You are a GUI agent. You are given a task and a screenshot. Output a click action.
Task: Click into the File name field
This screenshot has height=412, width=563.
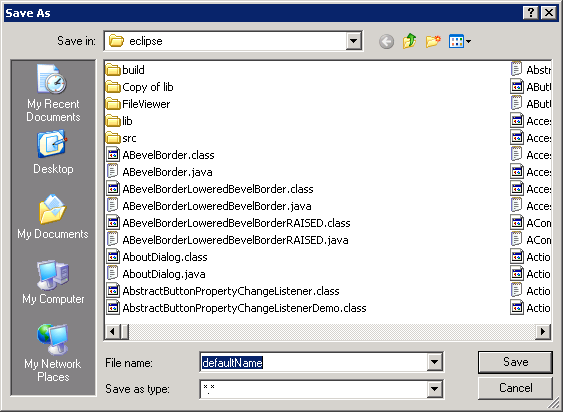pyautogui.click(x=313, y=362)
